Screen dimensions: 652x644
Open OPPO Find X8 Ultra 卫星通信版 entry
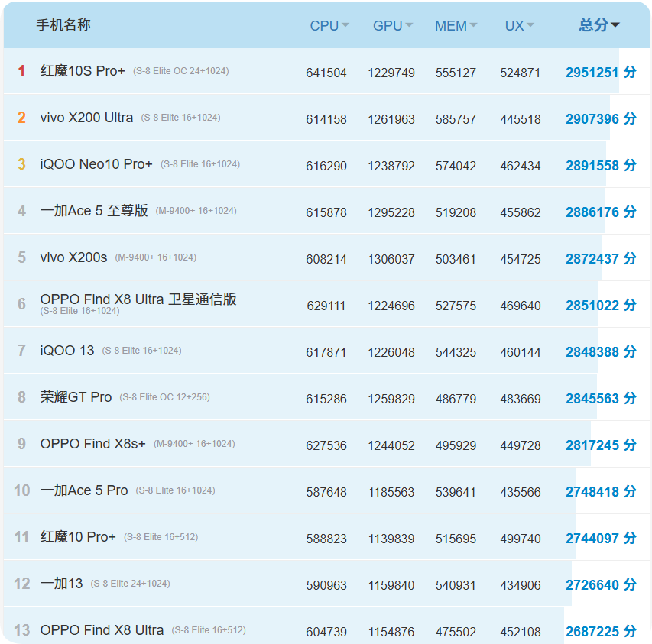click(x=138, y=299)
